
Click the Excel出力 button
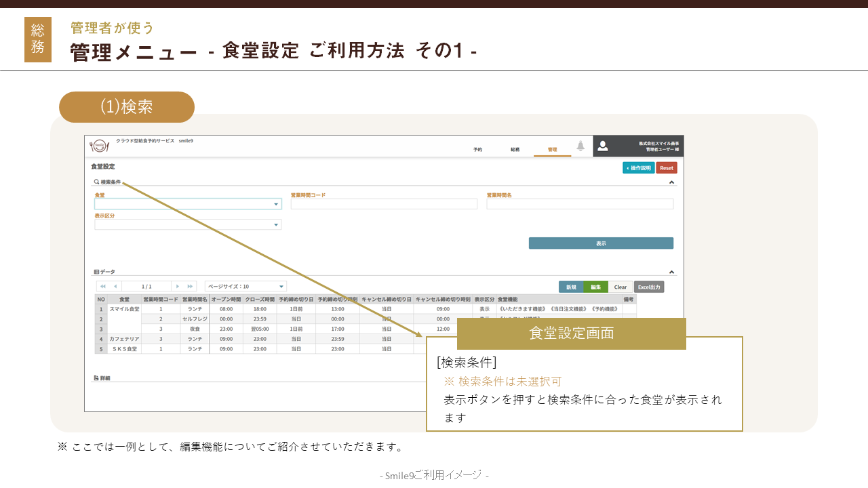(649, 287)
